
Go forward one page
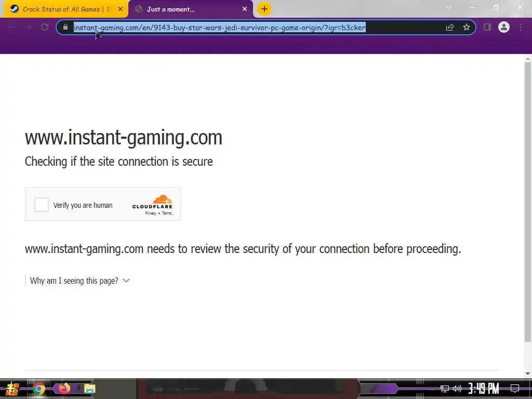tap(28, 28)
